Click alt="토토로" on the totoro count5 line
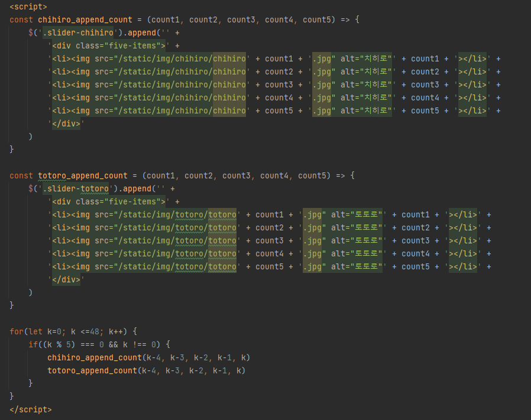Screen dimensions: 531x420 [357, 266]
